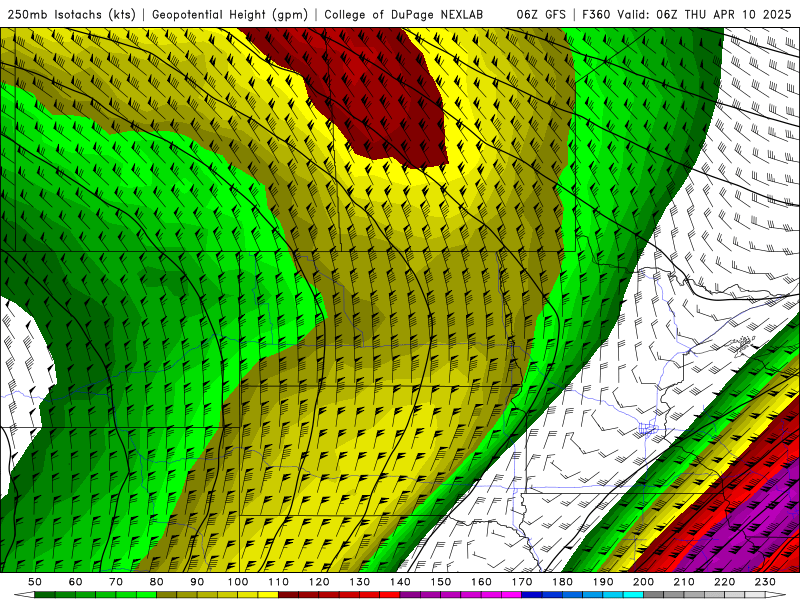Click the bright yellow swatch left of 110
This screenshot has width=800, height=600.
coord(268,595)
